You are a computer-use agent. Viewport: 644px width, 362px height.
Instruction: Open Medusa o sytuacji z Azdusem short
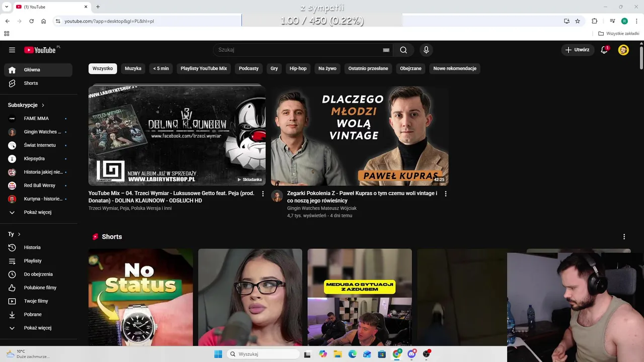pos(360,297)
